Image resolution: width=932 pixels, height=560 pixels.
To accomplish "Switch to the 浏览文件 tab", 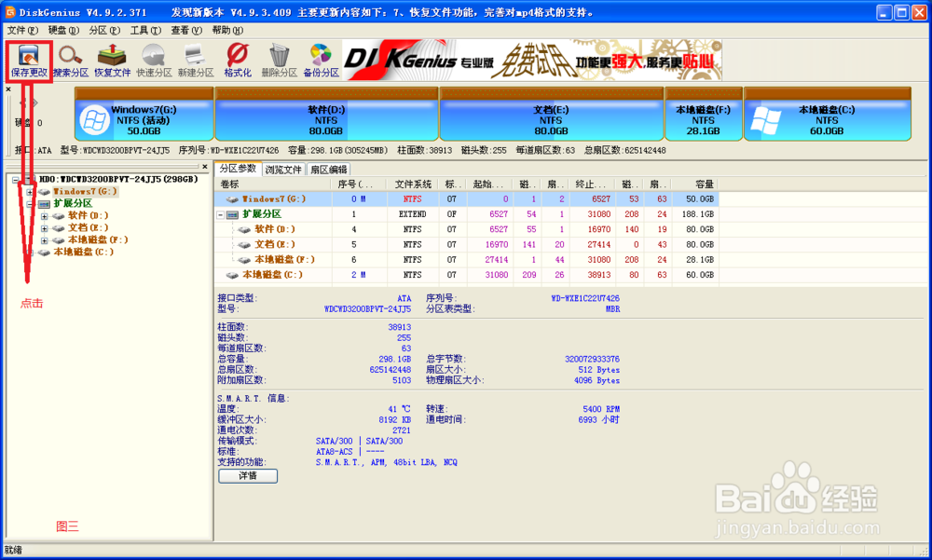I will 283,170.
